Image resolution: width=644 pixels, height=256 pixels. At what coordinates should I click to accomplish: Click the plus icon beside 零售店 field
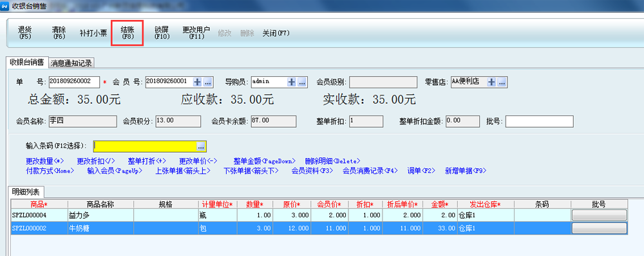tap(491, 81)
